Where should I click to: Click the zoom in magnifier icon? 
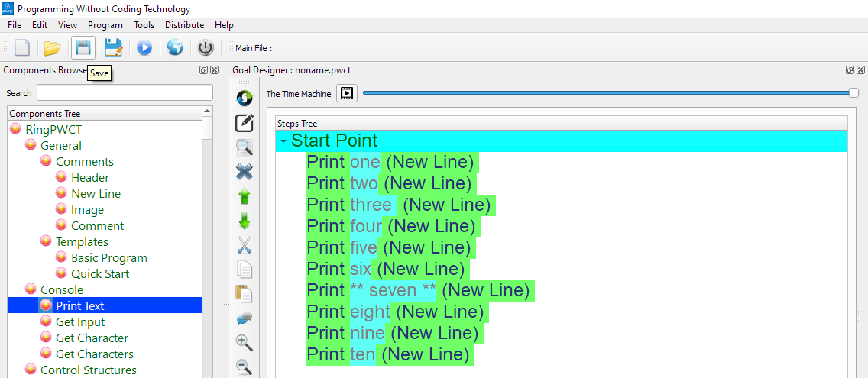tap(245, 343)
